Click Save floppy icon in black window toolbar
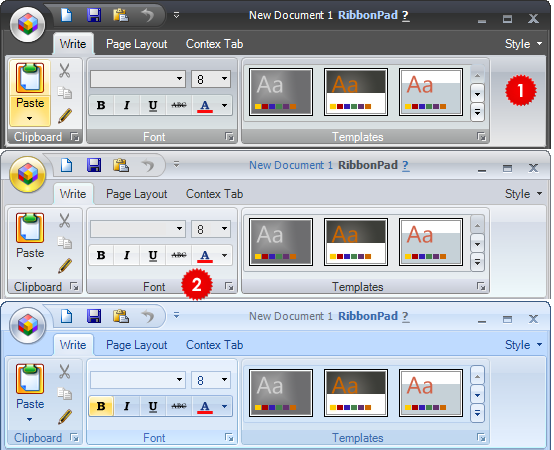This screenshot has height=450, width=554. 94,15
